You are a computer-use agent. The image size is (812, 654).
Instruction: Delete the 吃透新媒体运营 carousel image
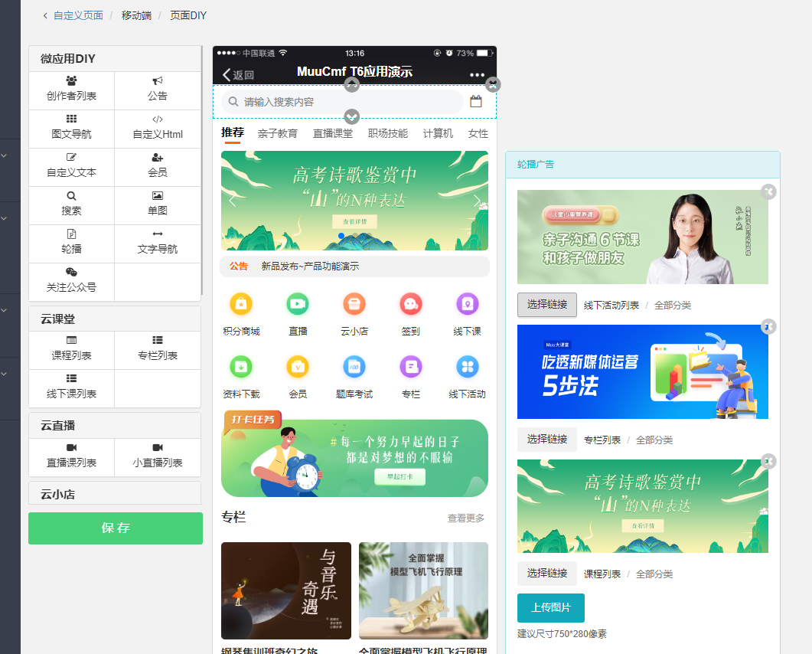768,326
